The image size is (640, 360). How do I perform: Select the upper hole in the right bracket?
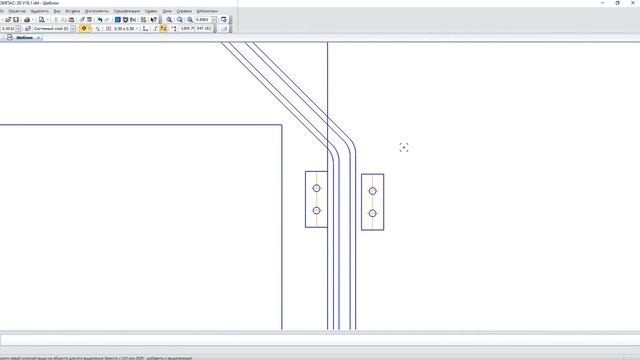coord(372,191)
